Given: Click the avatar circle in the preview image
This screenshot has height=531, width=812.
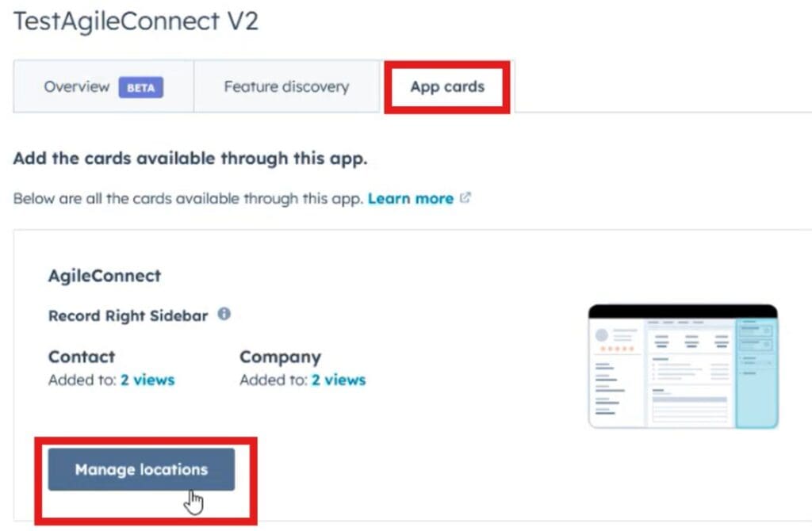Looking at the screenshot, I should 601,335.
